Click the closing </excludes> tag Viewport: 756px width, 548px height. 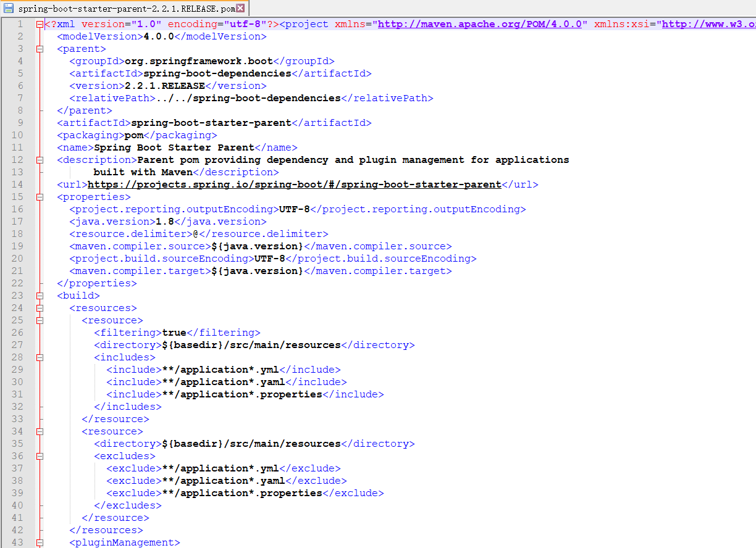click(128, 505)
